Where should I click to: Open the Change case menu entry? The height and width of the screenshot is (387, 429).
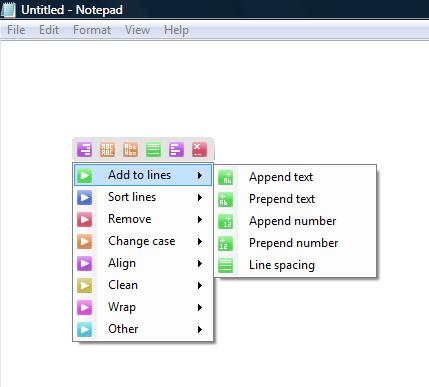coord(143,241)
